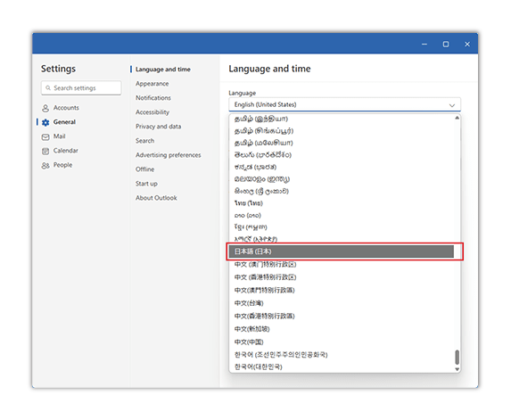Select the People label in sidebar
Screen dimensions: 511x420
(x=63, y=165)
